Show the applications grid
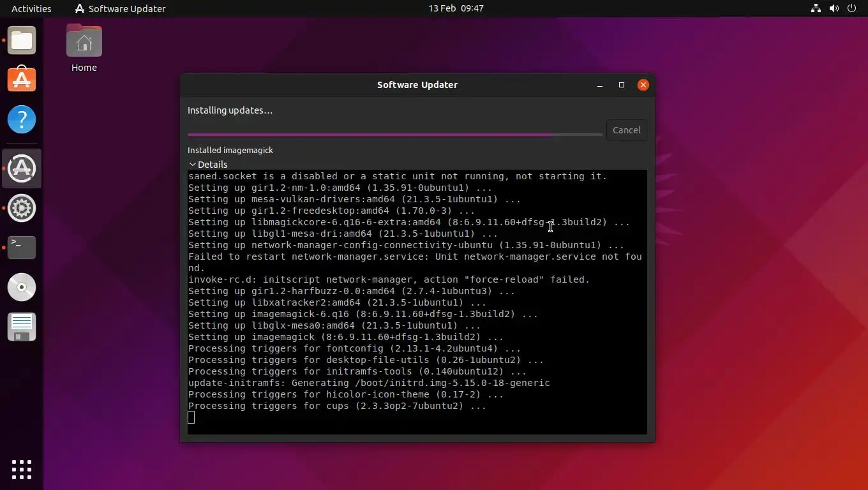 (22, 469)
